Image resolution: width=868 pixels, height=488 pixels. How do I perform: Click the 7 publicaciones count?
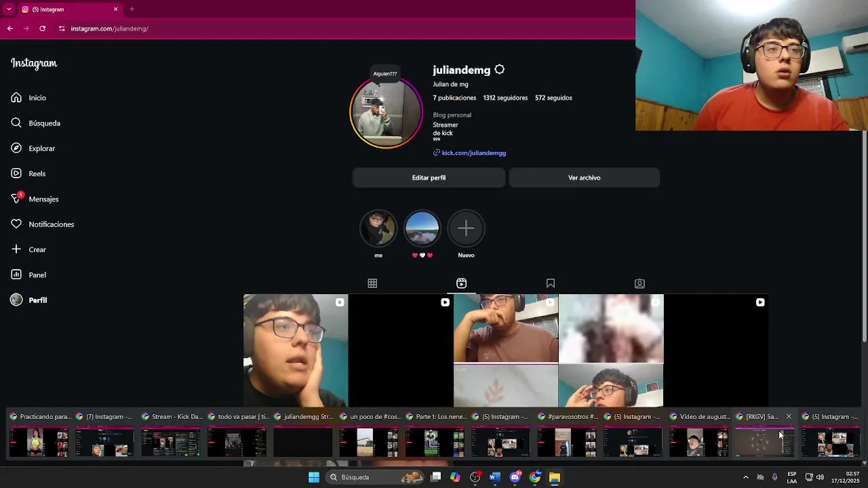tap(454, 98)
